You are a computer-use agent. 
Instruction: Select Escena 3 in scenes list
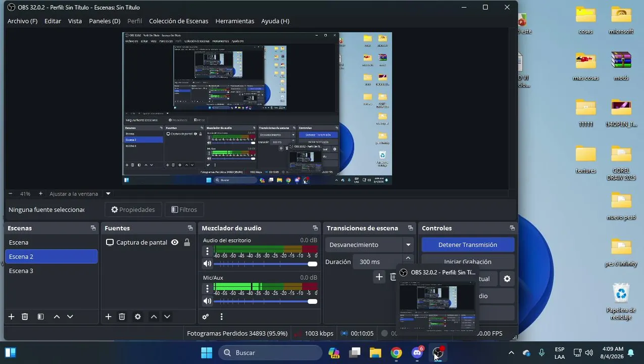tap(51, 270)
